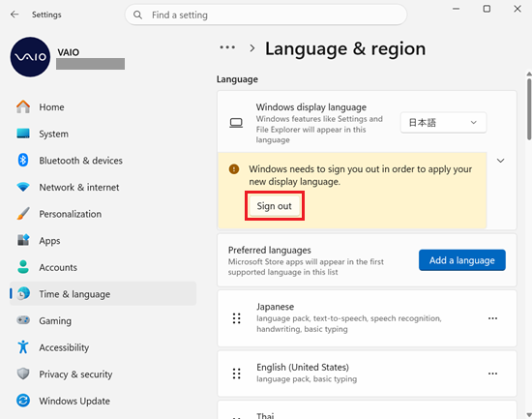Click the Accessibility figure icon
This screenshot has width=532, height=419.
(x=23, y=347)
